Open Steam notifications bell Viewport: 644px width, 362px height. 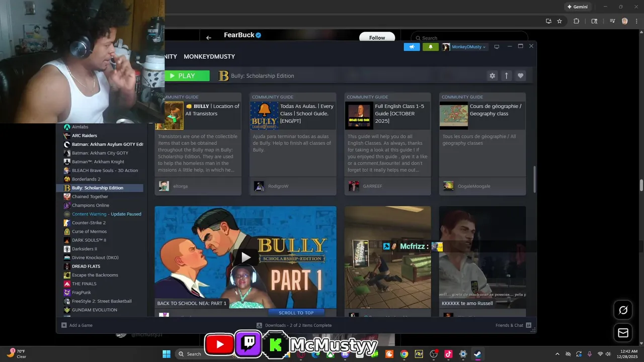pos(430,47)
